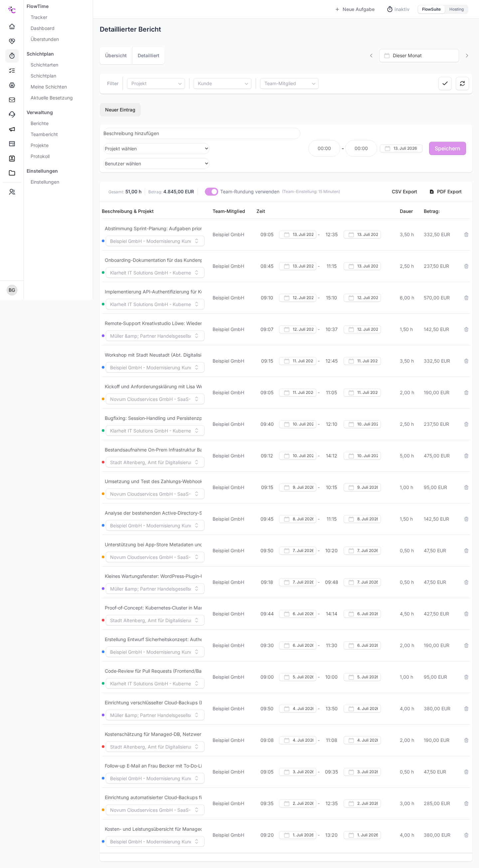Delete the Onboarding-Dokumentation entry
Image resolution: width=479 pixels, height=868 pixels.
click(466, 266)
